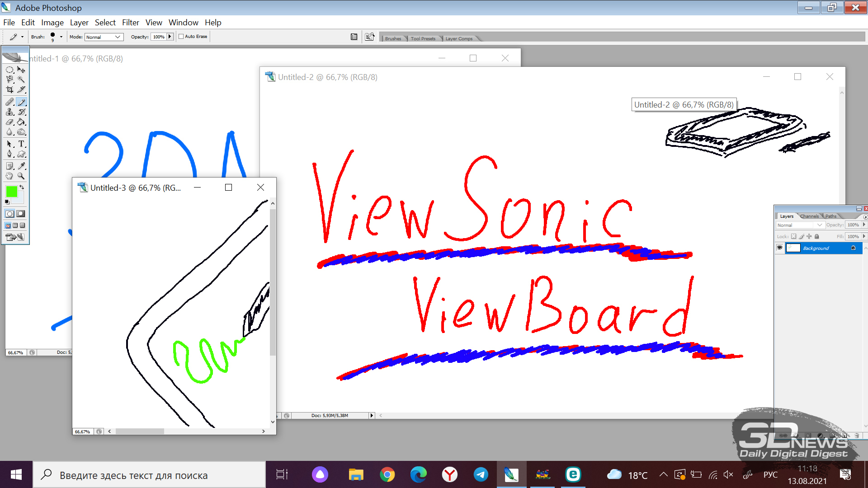Open the Fill percentage arrow in Layers panel

864,236
